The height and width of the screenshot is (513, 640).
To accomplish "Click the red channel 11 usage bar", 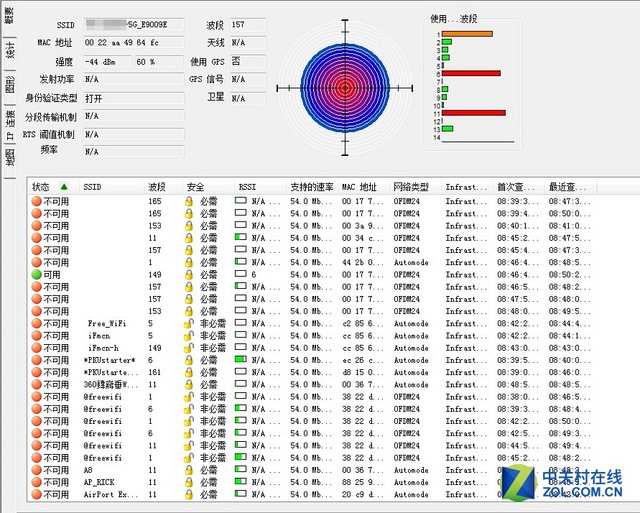I will click(x=473, y=113).
